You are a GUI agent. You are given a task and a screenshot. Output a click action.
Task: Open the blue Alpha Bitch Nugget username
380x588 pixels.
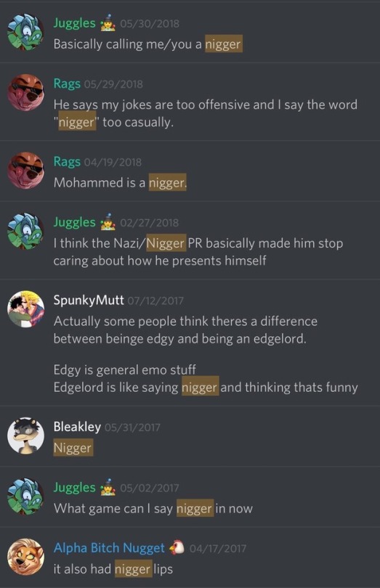pos(109,548)
